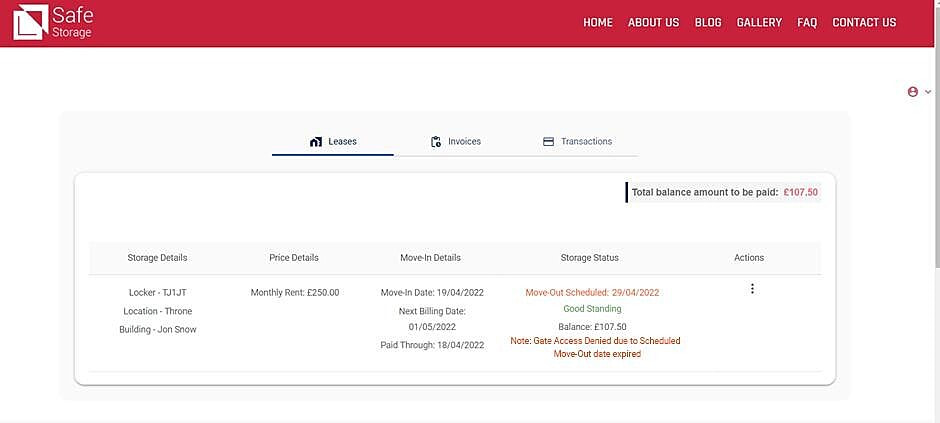The image size is (940, 423).
Task: Select the Location - Throne text
Action: pos(158,311)
